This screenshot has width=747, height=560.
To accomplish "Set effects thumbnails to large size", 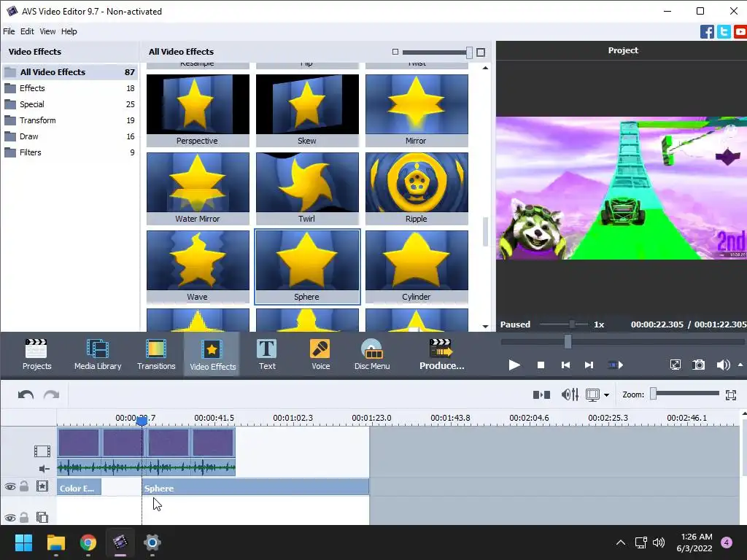I will coord(481,52).
